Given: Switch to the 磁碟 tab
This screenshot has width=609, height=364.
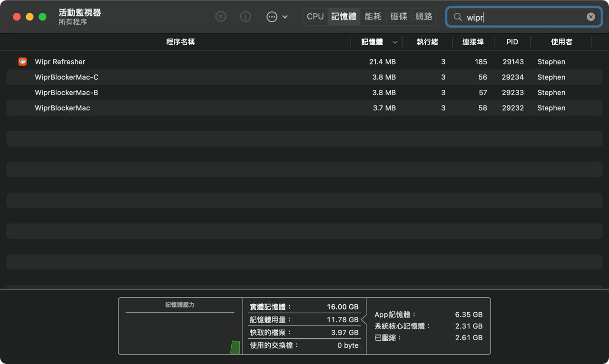Looking at the screenshot, I should [x=399, y=17].
